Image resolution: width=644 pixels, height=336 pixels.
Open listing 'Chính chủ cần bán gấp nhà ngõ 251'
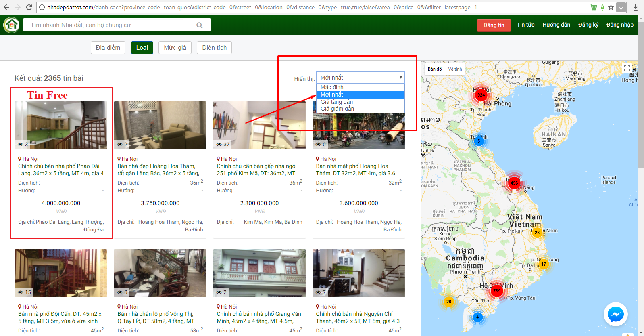coord(256,170)
